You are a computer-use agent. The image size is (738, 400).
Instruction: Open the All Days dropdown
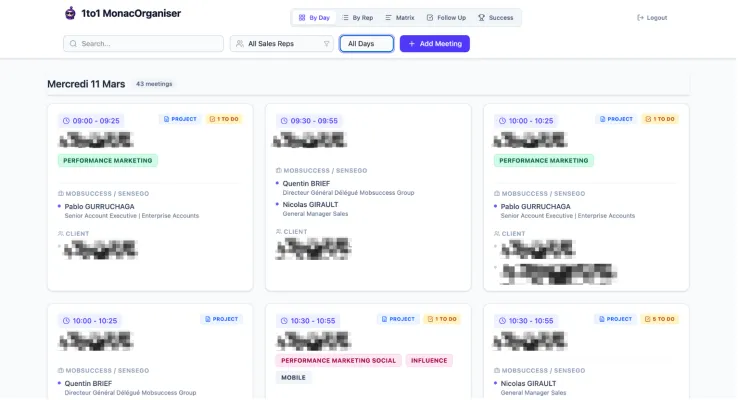(367, 44)
